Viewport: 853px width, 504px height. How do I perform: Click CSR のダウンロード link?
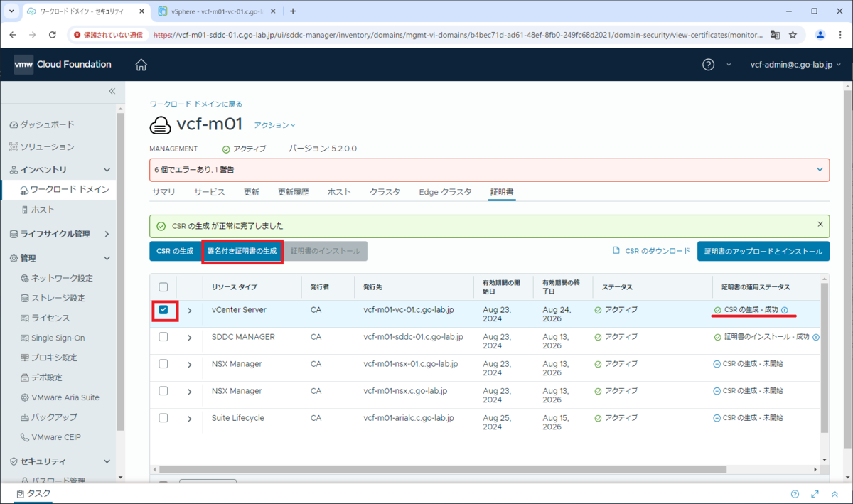[x=652, y=251]
